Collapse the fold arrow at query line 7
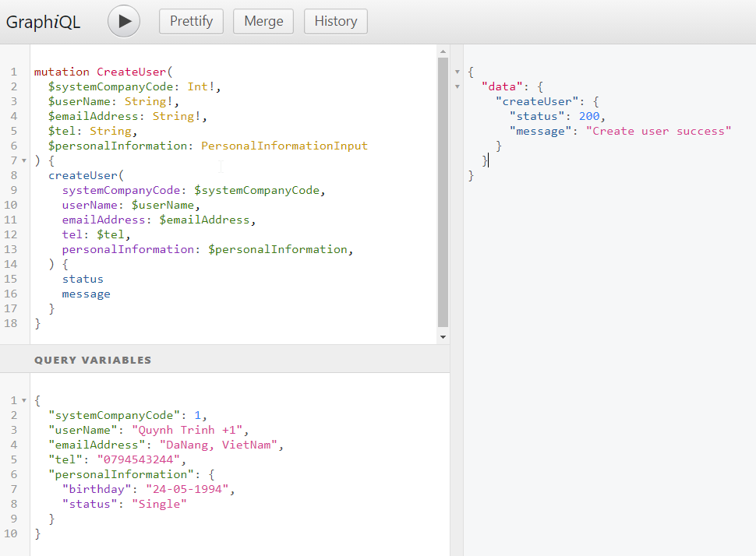Image resolution: width=756 pixels, height=556 pixels. (24, 161)
